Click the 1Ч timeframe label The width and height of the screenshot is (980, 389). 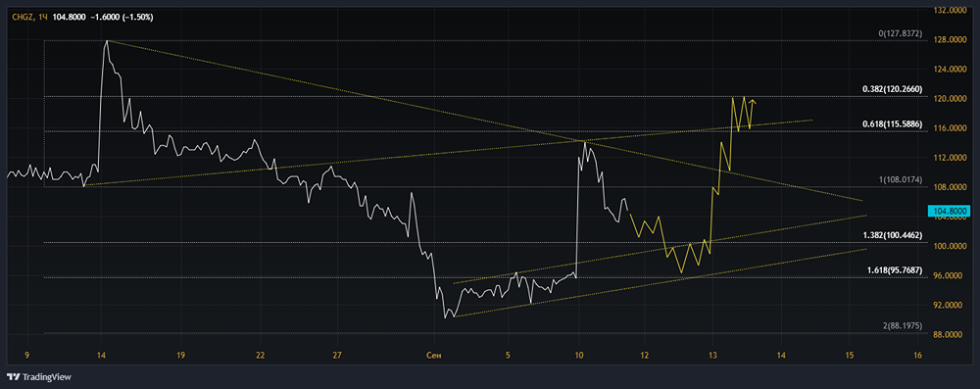click(x=43, y=17)
